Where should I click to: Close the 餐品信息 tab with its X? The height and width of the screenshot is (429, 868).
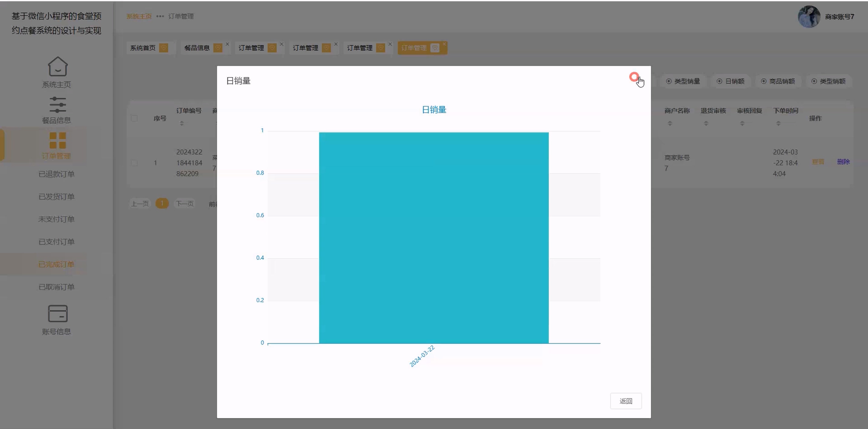(228, 44)
